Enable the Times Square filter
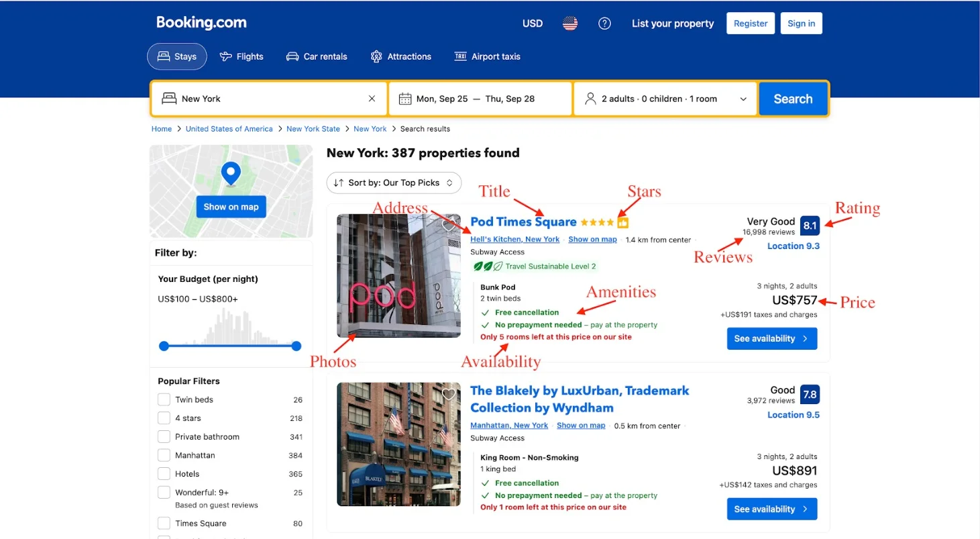Viewport: 980px width, 539px height. point(164,524)
